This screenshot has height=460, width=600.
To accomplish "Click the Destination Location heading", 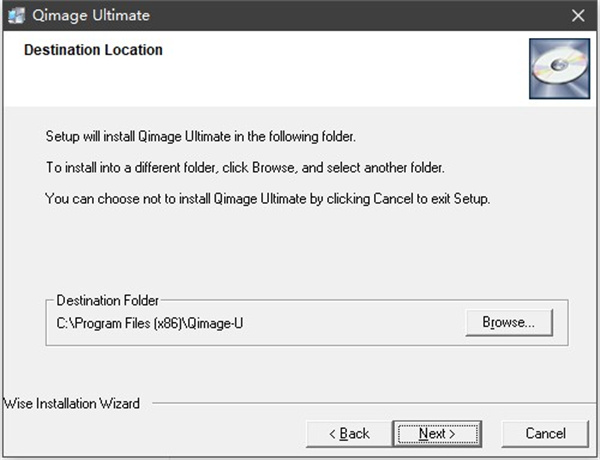I will tap(93, 50).
